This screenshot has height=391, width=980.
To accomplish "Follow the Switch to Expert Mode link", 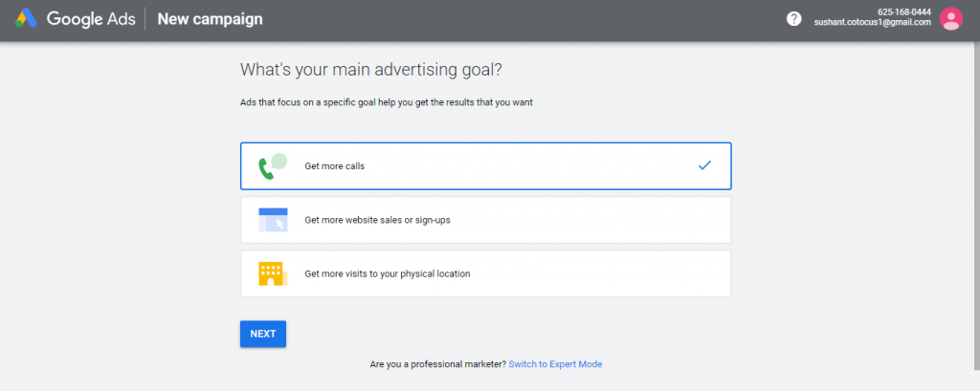I will coord(555,364).
